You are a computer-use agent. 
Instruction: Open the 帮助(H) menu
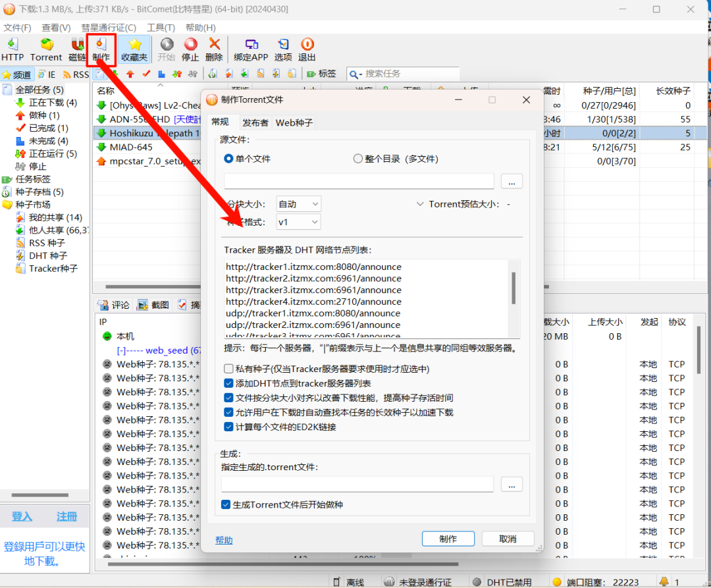[x=200, y=28]
